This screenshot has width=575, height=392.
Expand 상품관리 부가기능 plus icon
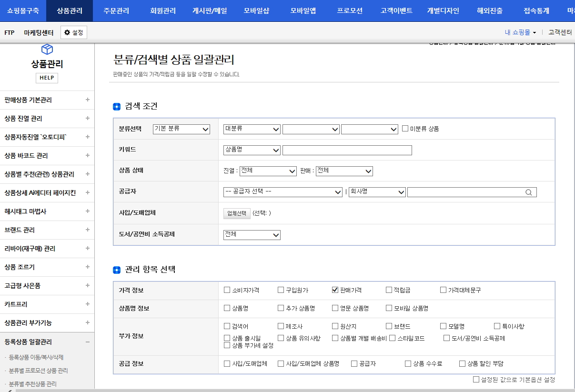tap(87, 322)
